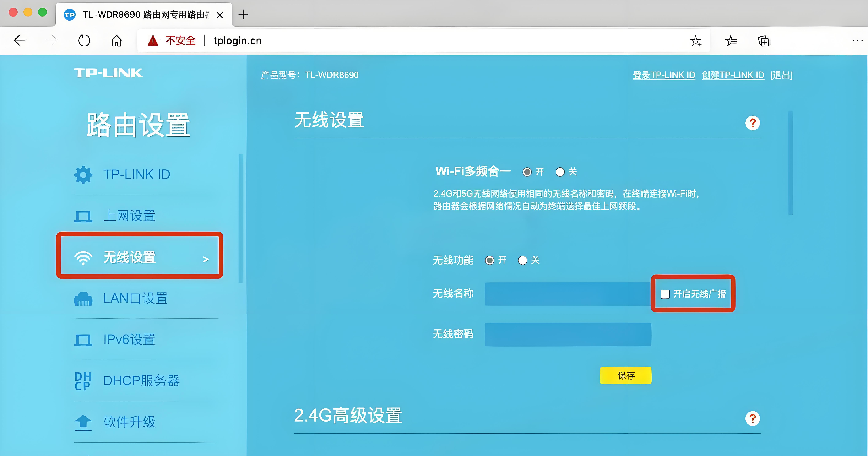Click the 不安全 site info label
868x456 pixels.
coord(180,41)
